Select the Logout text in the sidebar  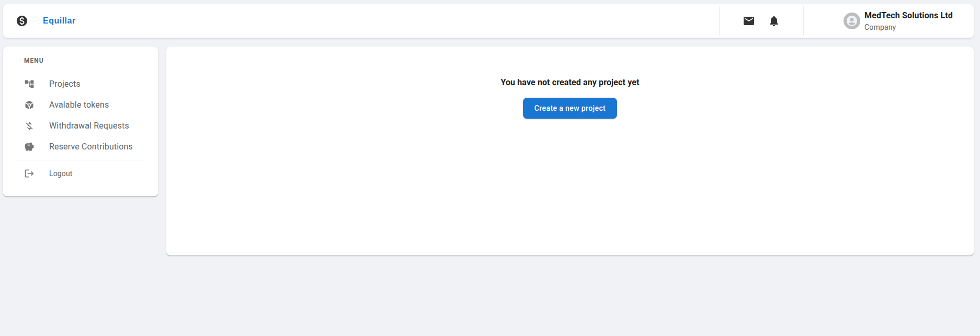(61, 173)
